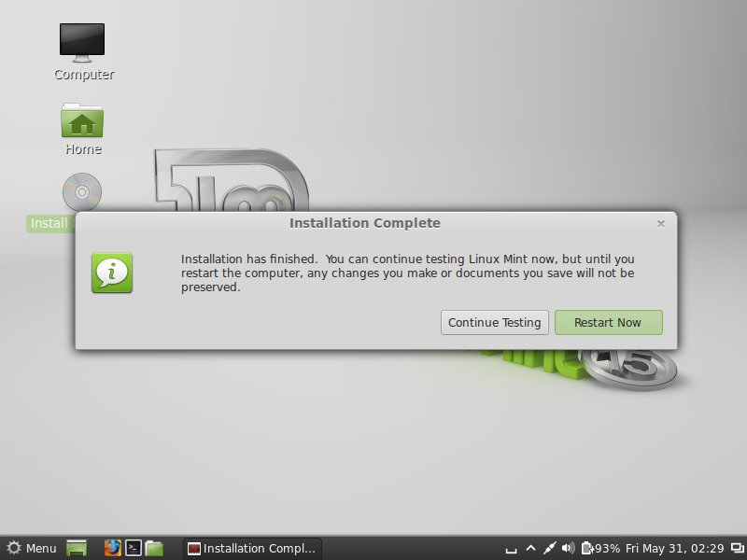The height and width of the screenshot is (560, 747).
Task: Expand the tray up-arrow indicator
Action: click(531, 548)
